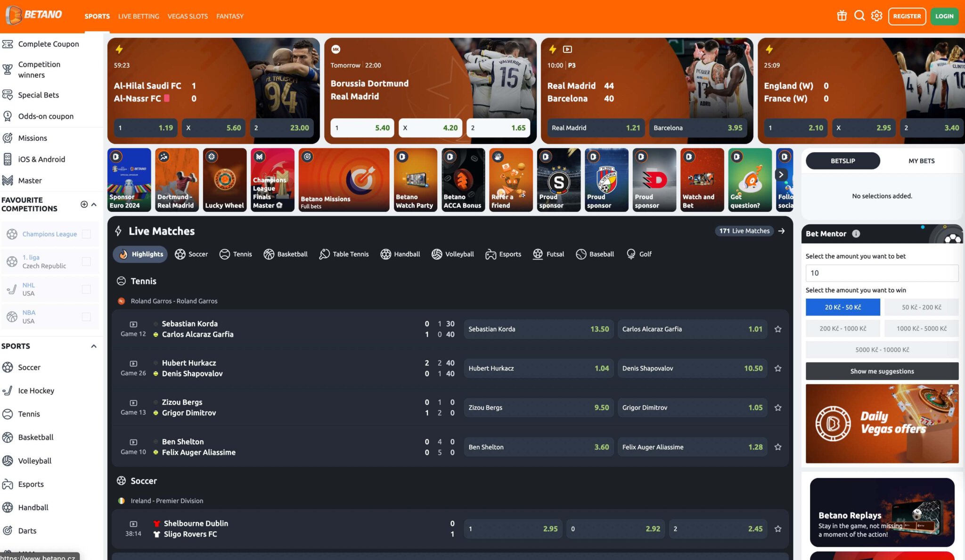Bet on Denis Shapovalov at 10.50
Screen dimensions: 965x560
692,368
